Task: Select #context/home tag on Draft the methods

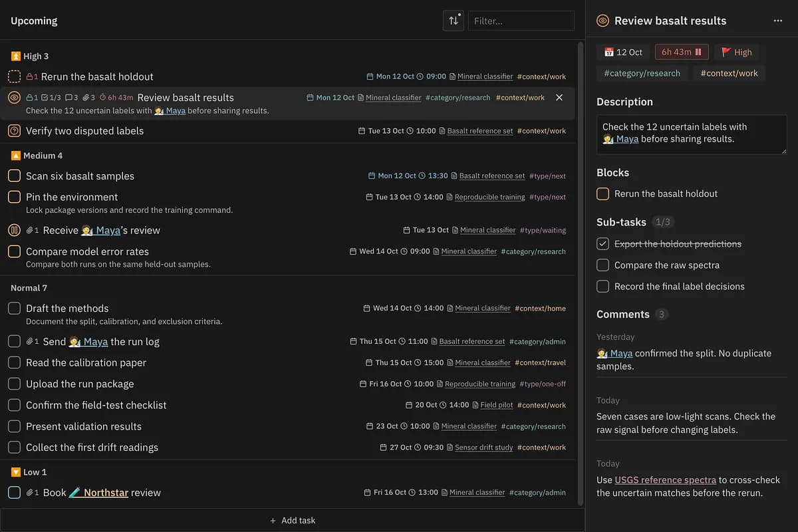Action: [x=541, y=309]
